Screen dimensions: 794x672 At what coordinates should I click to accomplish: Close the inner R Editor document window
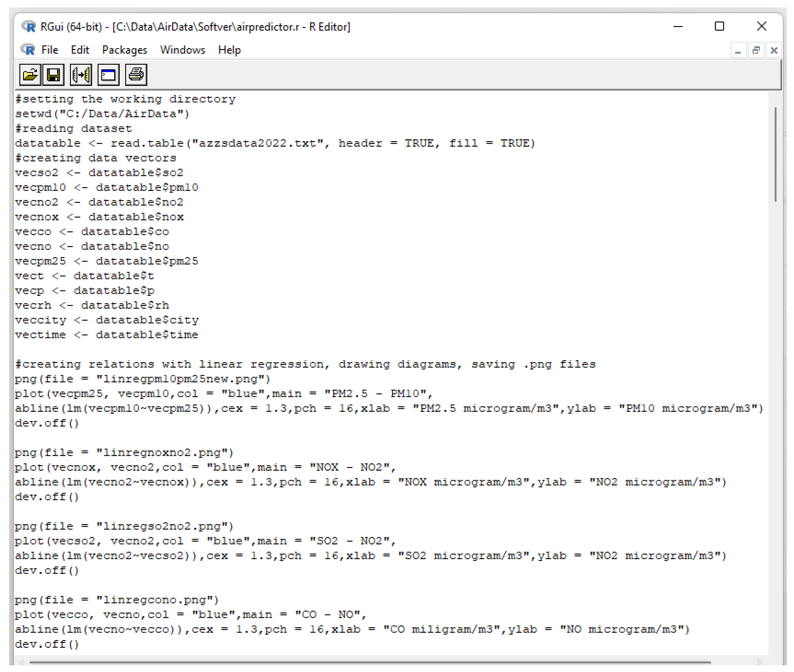(x=774, y=50)
